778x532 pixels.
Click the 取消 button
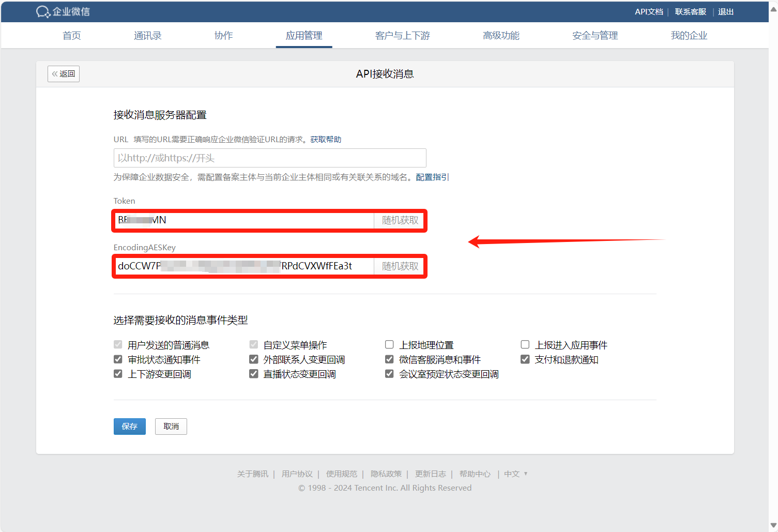(171, 427)
